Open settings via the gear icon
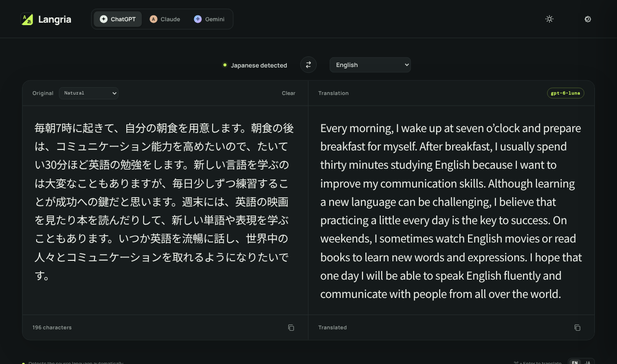 coord(588,19)
